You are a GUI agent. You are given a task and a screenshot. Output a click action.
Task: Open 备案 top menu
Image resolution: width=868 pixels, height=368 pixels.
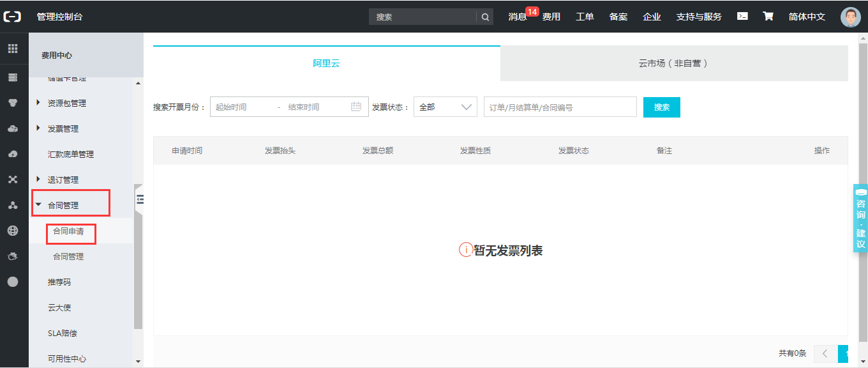[x=618, y=17]
